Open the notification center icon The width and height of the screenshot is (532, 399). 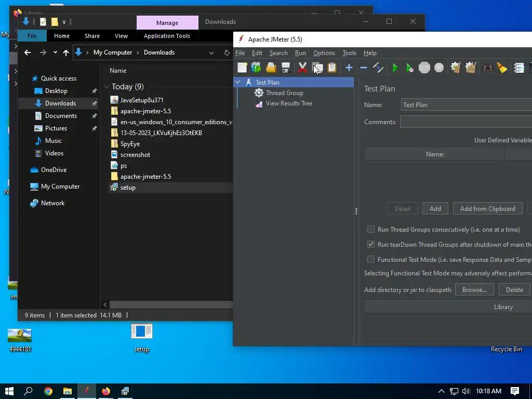click(515, 391)
